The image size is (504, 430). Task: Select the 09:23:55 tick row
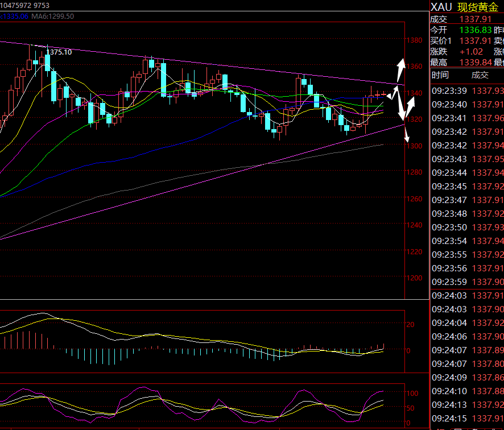468,254
